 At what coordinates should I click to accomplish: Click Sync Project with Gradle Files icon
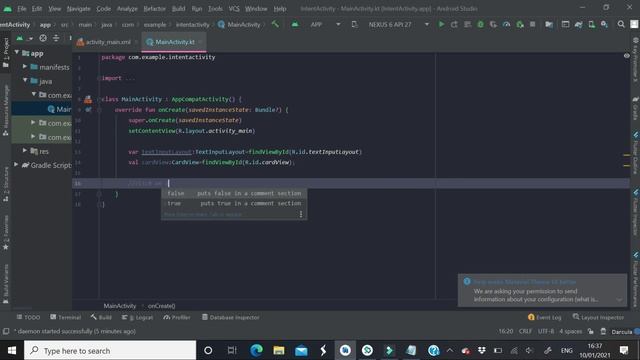point(578,24)
